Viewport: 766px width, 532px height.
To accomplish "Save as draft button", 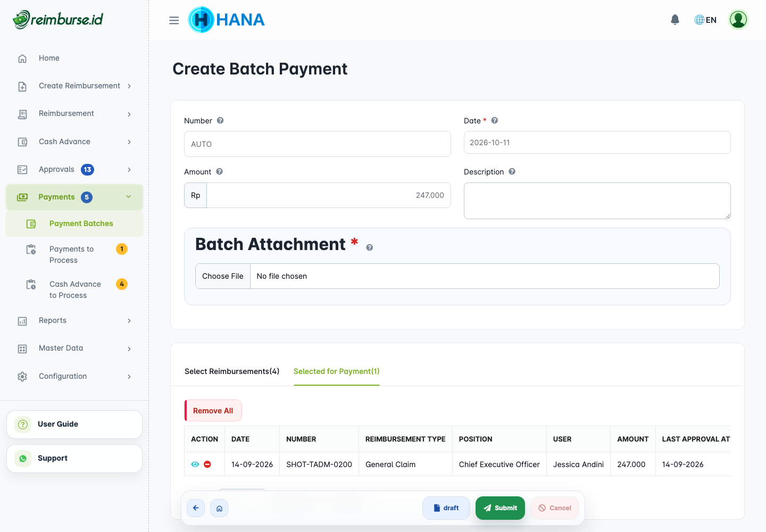I will point(446,508).
